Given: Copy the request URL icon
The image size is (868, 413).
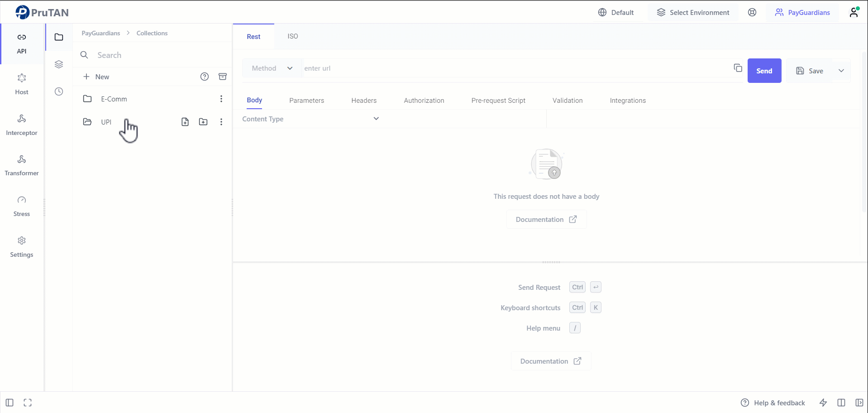Looking at the screenshot, I should tap(738, 68).
